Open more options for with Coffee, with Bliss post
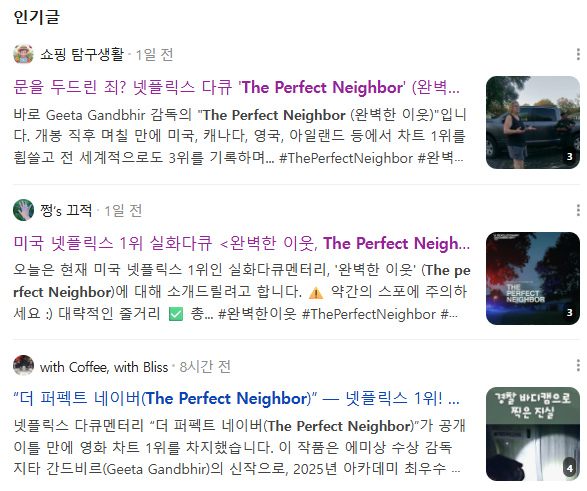The image size is (587, 491). (578, 365)
